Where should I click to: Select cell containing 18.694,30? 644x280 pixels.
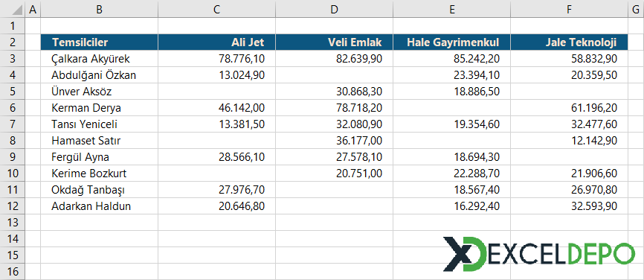452,157
